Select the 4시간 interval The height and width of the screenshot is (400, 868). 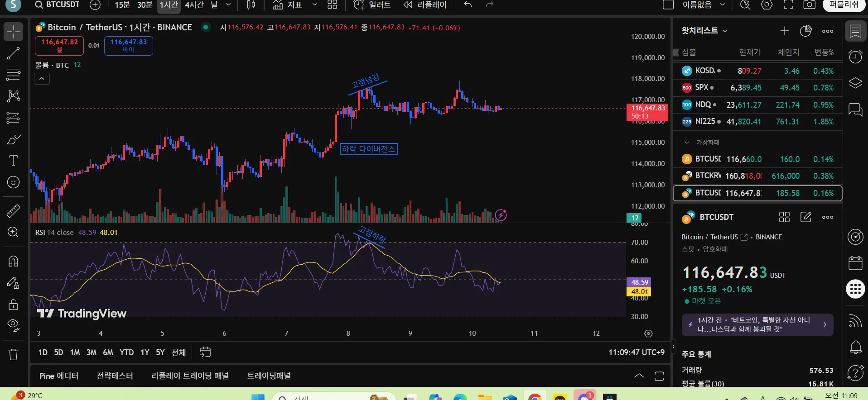click(194, 5)
